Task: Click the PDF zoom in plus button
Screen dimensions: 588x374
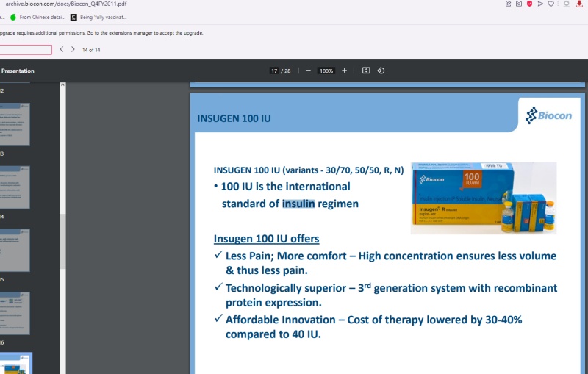Action: coord(344,71)
